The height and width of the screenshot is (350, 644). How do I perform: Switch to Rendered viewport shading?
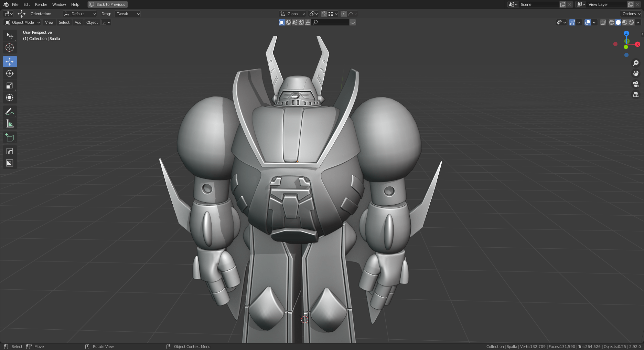point(631,22)
